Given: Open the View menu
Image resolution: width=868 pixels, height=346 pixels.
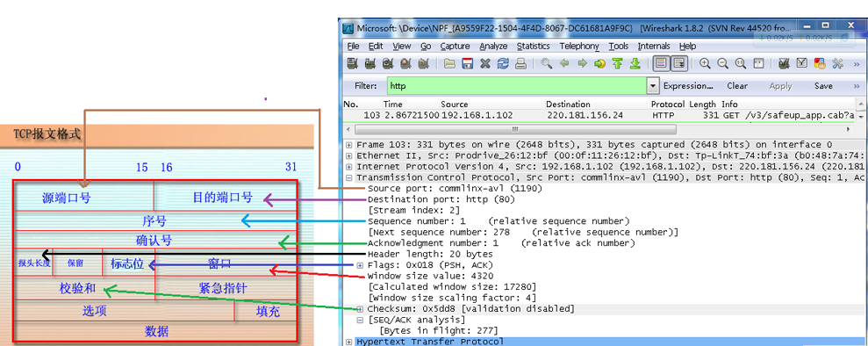Looking at the screenshot, I should click(x=402, y=46).
